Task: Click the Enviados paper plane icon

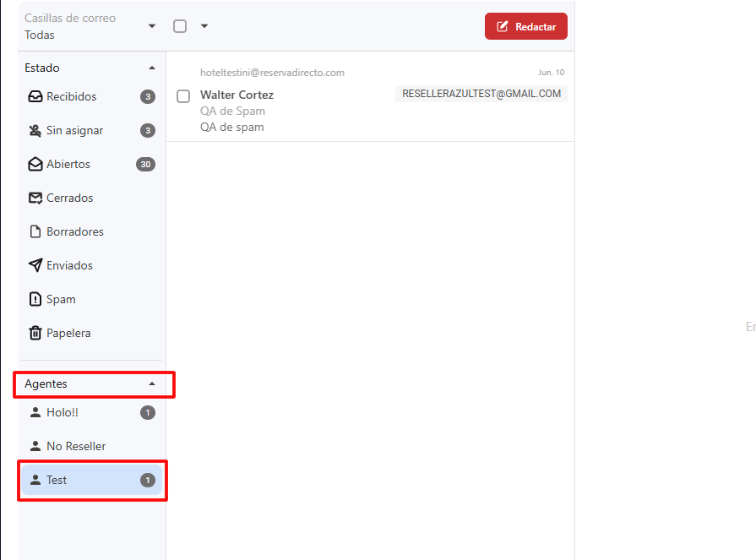Action: point(35,266)
